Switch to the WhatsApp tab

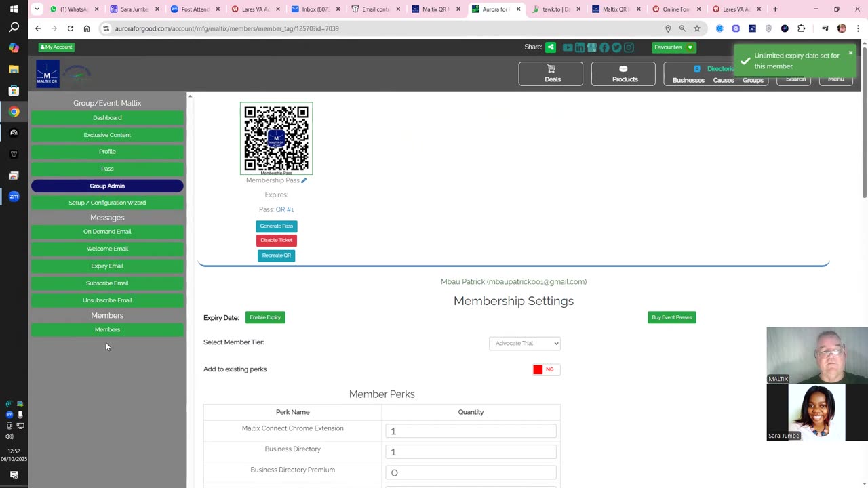coord(74,9)
